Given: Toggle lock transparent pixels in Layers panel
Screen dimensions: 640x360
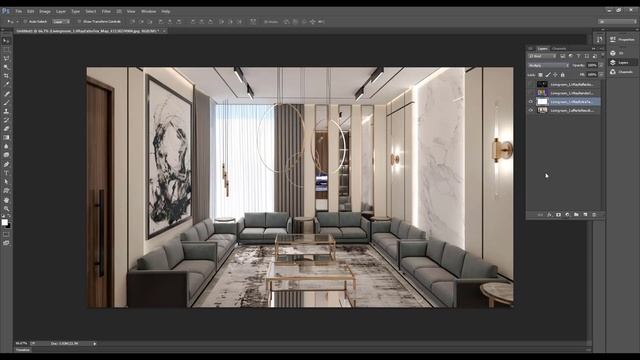Looking at the screenshot, I should tap(540, 75).
